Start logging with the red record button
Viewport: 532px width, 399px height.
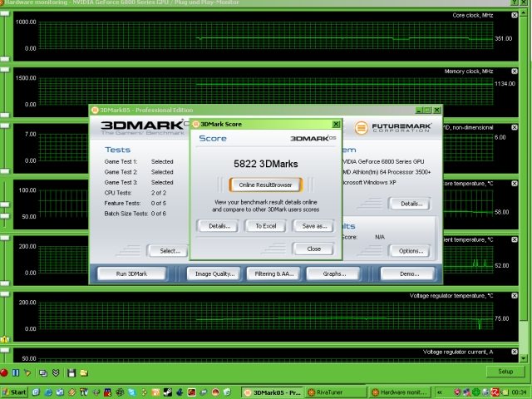pyautogui.click(x=3, y=373)
